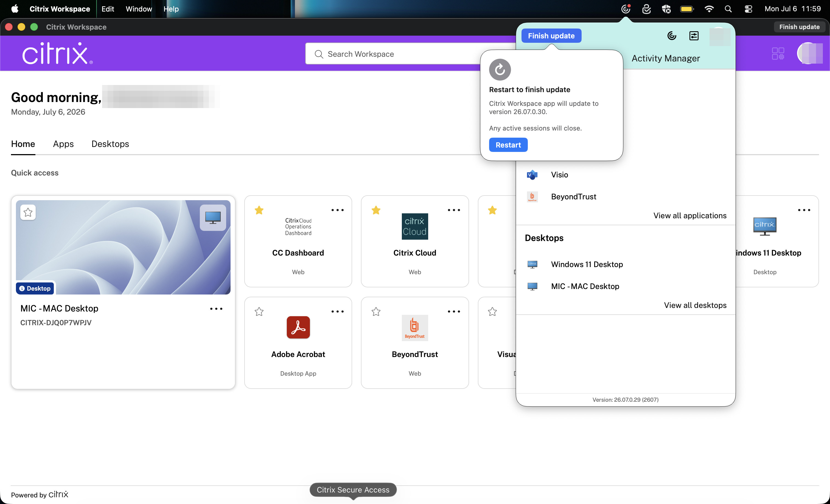Click the magnifier icon in Search Workspace

coord(319,54)
